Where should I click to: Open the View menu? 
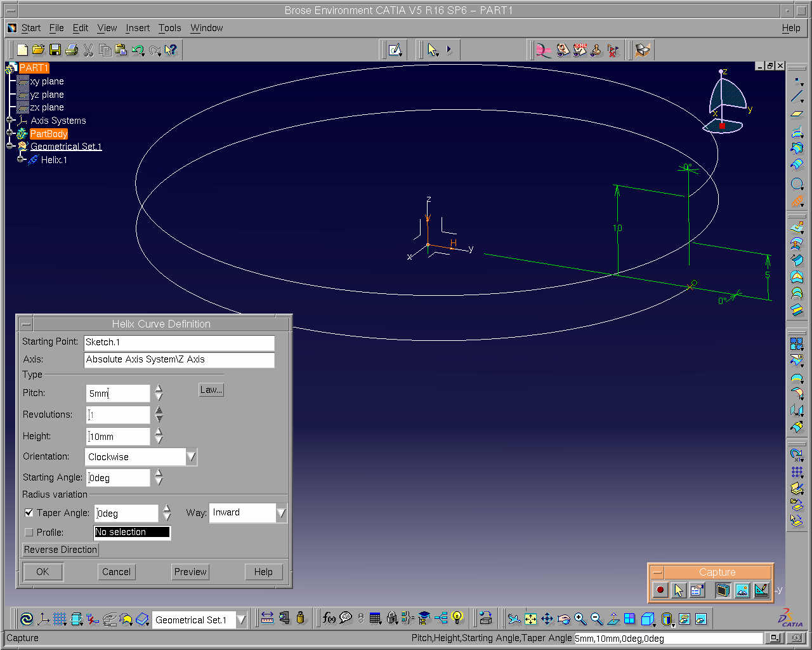coord(107,28)
